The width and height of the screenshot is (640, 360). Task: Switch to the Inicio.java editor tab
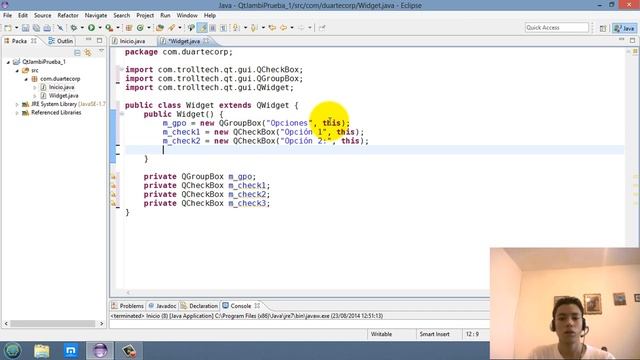132,41
